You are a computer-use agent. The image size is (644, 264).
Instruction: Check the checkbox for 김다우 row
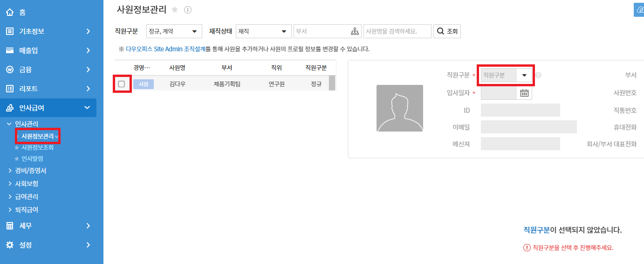pos(122,84)
